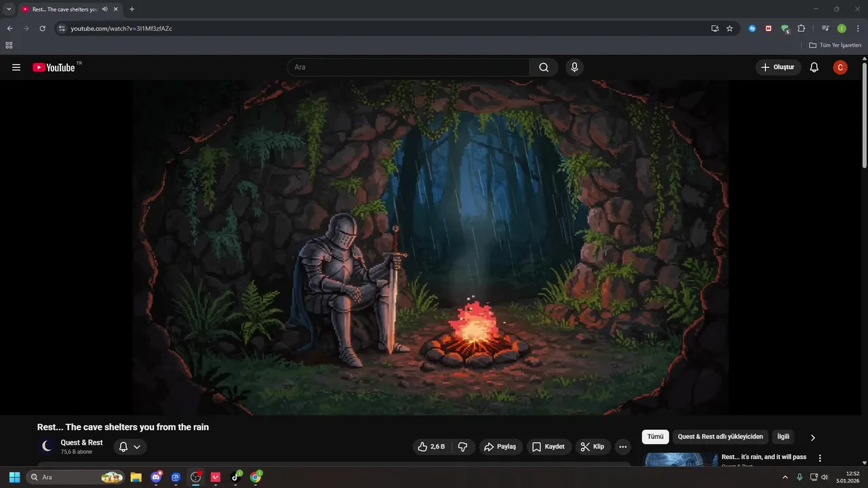The height and width of the screenshot is (488, 868).
Task: View site information icon in address bar
Action: coord(62,28)
